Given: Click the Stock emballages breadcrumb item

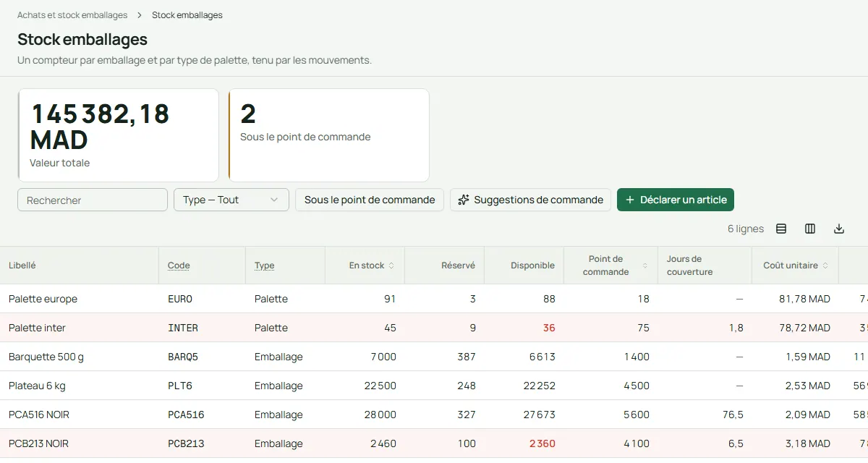Looking at the screenshot, I should (187, 15).
